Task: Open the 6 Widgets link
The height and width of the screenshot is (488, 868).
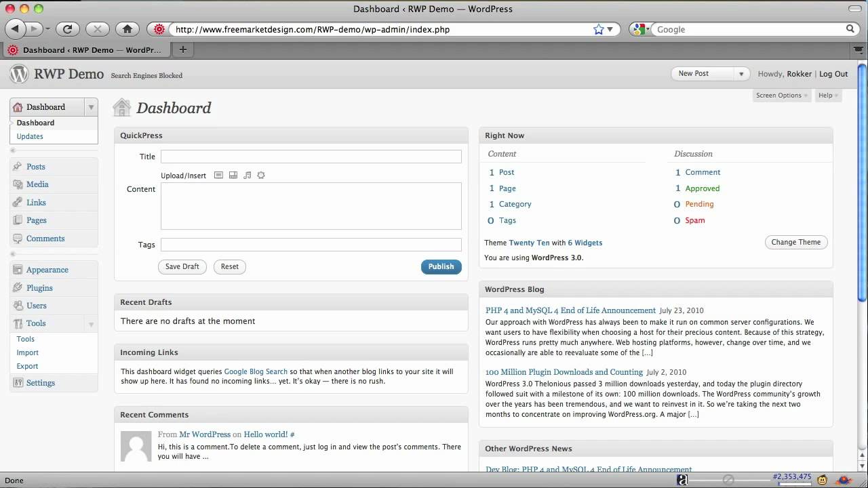Action: coord(585,243)
